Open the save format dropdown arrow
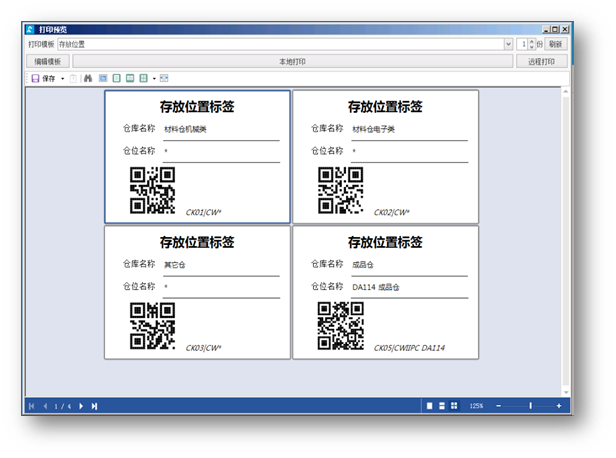616x458 pixels. coord(62,79)
